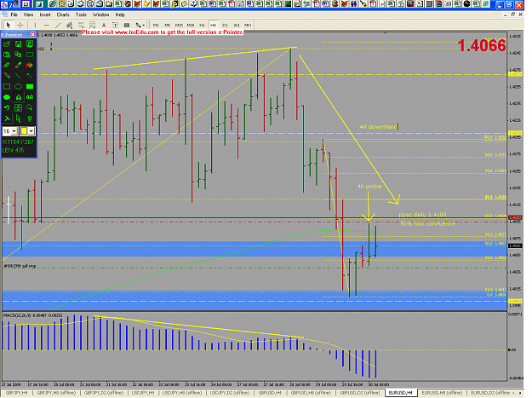Select the e-Pointer hollow rectangle tool
This screenshot has width=532, height=398.
tap(7, 87)
